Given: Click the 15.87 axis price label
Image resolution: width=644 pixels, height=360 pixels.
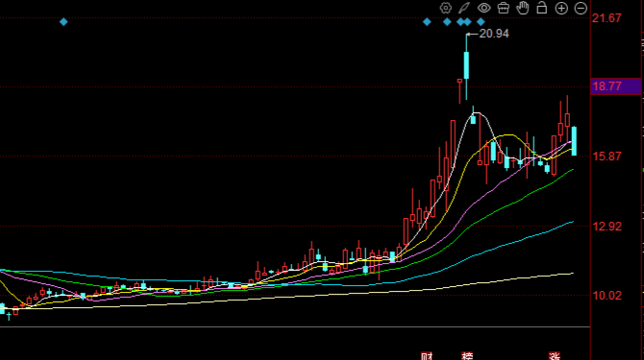Looking at the screenshot, I should 607,156.
